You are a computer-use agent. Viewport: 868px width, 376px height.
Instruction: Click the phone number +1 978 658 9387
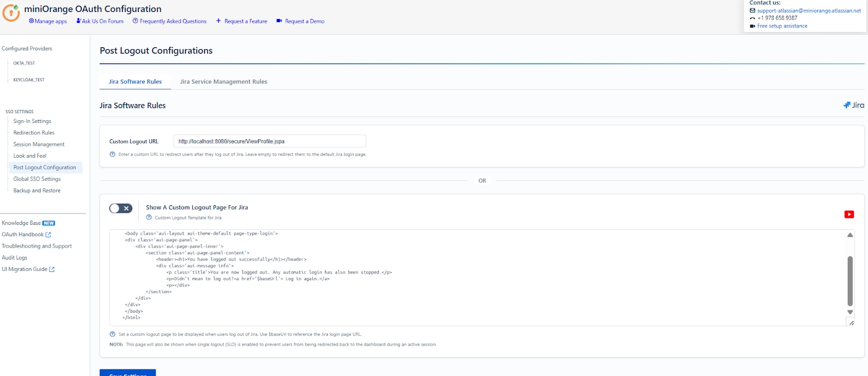click(777, 18)
